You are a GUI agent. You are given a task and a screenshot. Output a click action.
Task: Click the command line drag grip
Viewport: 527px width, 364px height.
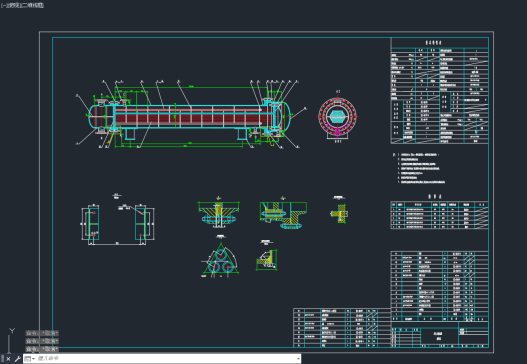2,359
